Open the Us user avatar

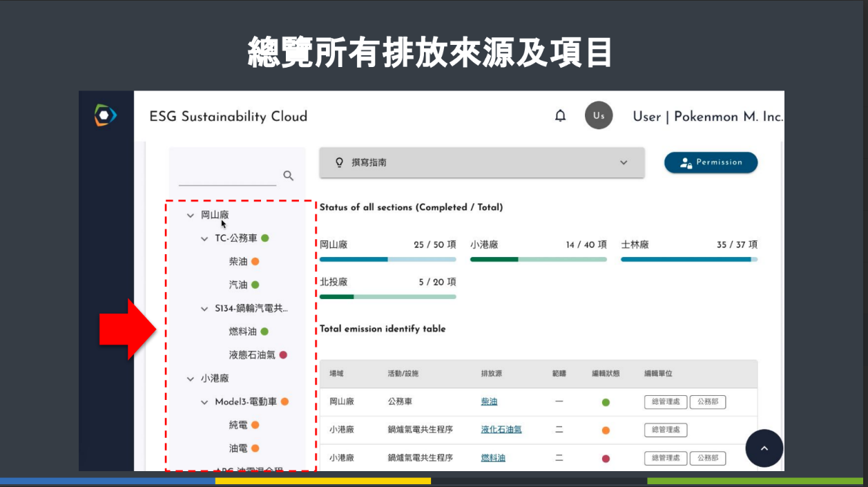tap(599, 115)
